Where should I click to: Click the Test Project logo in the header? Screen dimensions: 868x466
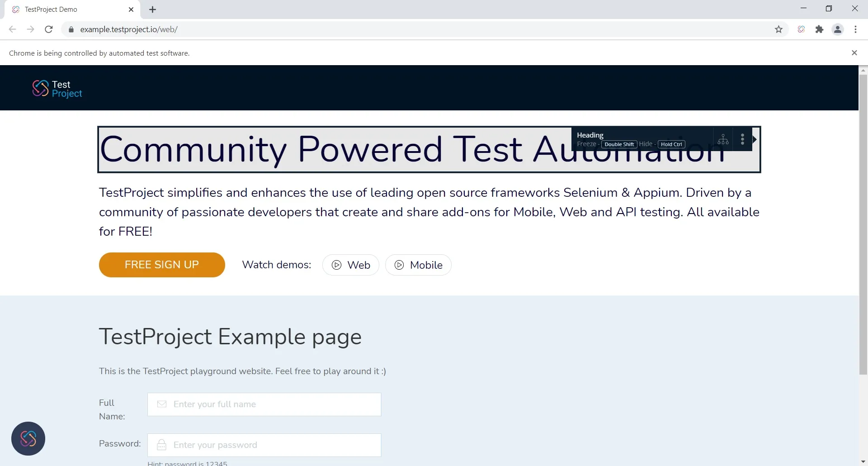(57, 89)
